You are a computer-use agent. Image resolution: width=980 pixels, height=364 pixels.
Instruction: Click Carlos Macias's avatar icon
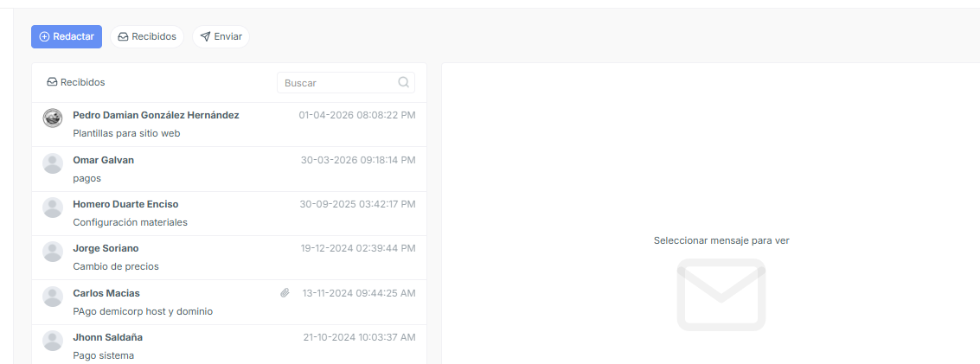53,296
